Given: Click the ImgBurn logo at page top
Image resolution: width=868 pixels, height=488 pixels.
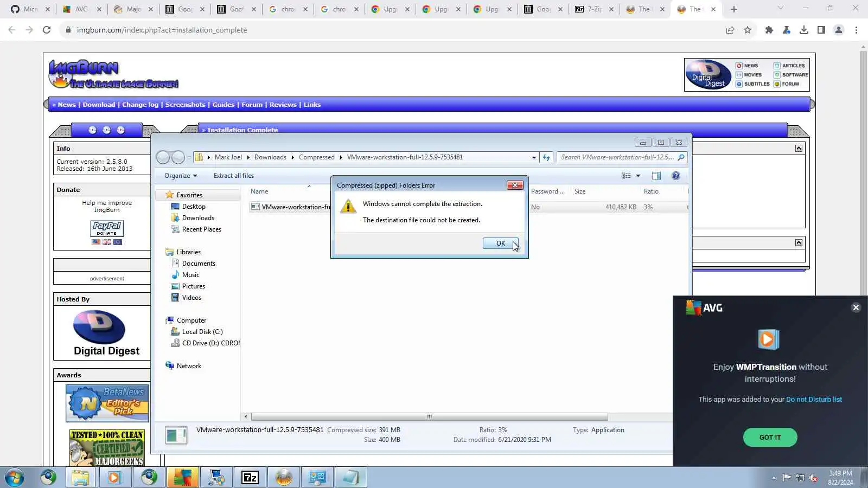Looking at the screenshot, I should coord(113,74).
